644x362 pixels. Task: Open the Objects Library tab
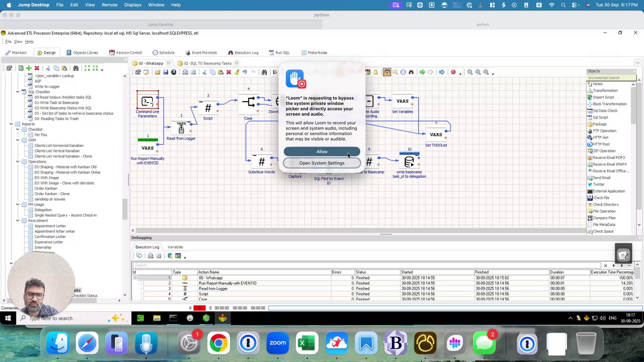point(82,53)
